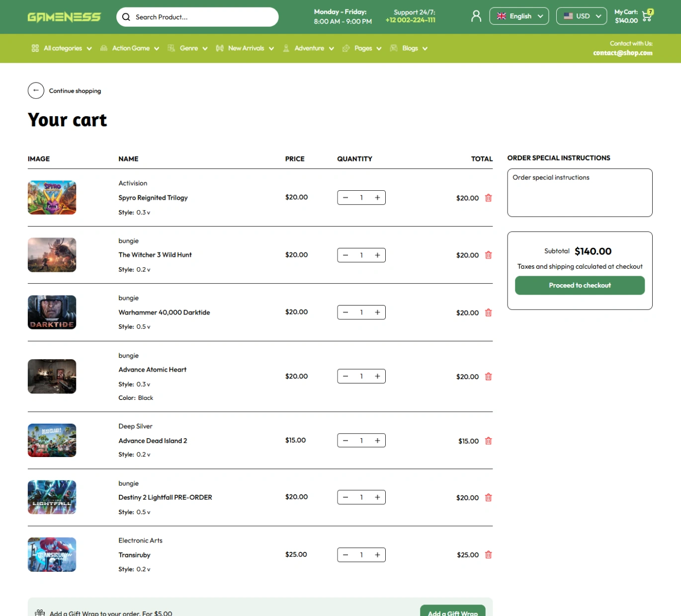Delete Warhammer 40,000 Darktide from cart

489,312
